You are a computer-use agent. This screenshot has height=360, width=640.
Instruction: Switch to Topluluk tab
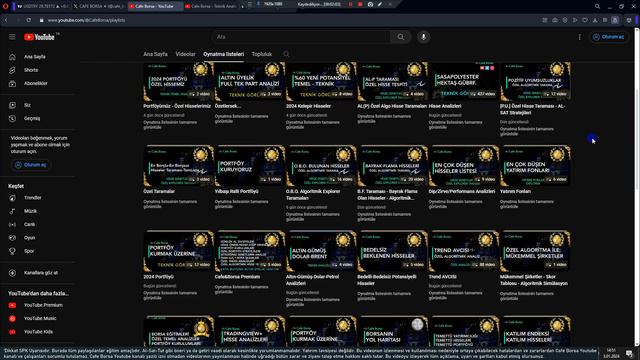(x=262, y=54)
